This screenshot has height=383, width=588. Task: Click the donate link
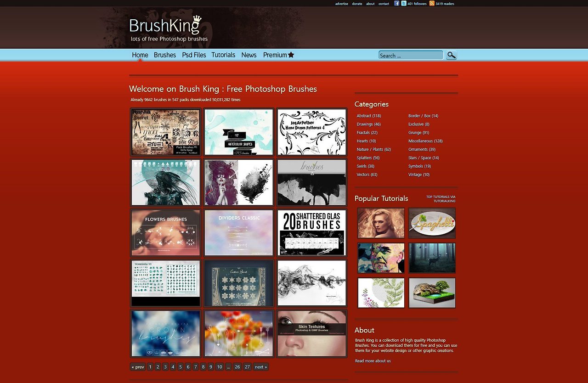(357, 4)
